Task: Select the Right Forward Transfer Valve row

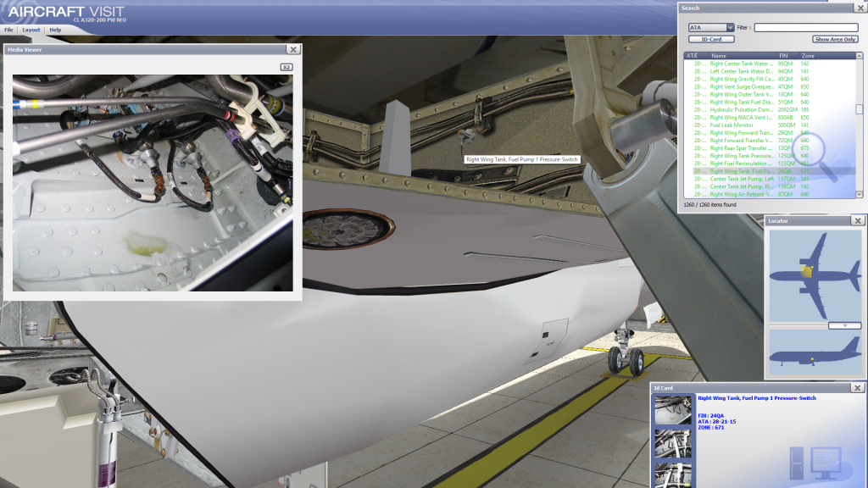Action: click(x=770, y=141)
